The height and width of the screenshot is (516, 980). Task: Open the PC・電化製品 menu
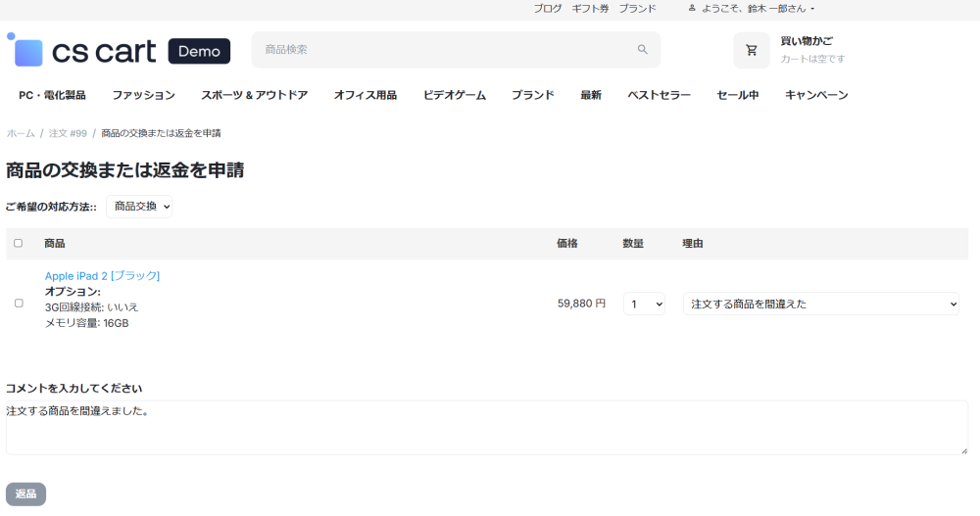(x=53, y=95)
